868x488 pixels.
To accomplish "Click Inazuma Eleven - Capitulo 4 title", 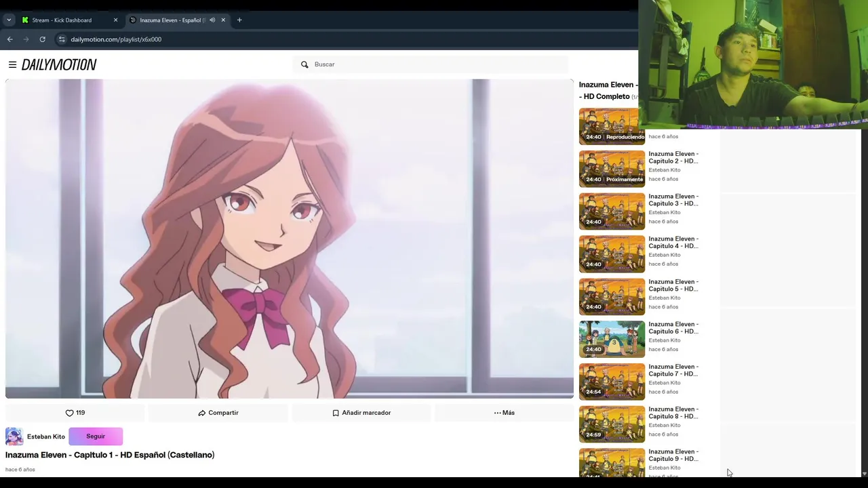I will click(673, 243).
